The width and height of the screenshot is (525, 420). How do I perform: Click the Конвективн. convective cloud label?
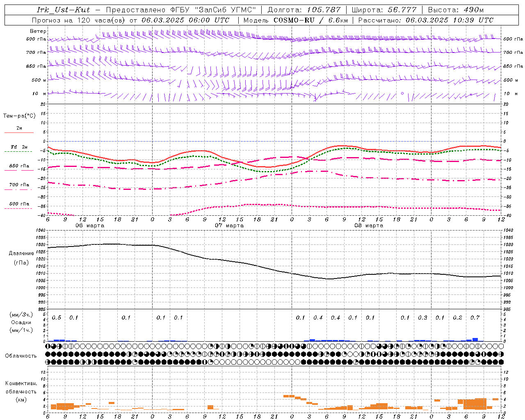[x=21, y=383]
